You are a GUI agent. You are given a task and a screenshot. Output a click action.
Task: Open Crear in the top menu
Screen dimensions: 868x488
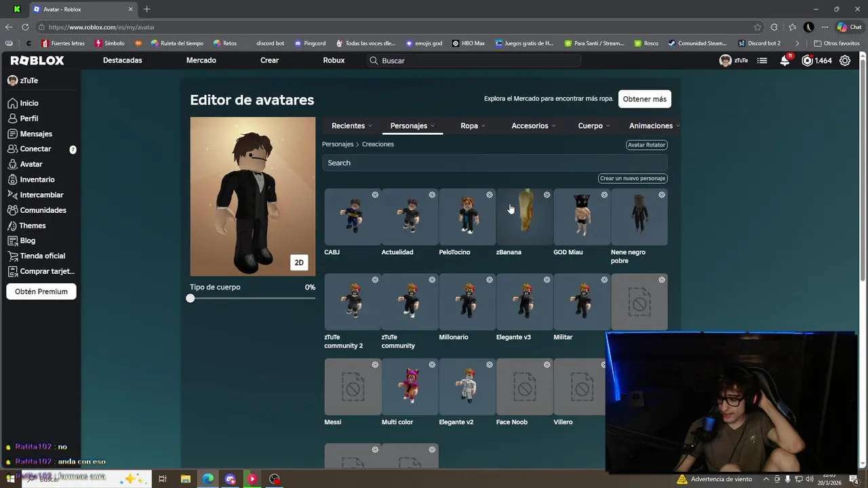pyautogui.click(x=269, y=60)
